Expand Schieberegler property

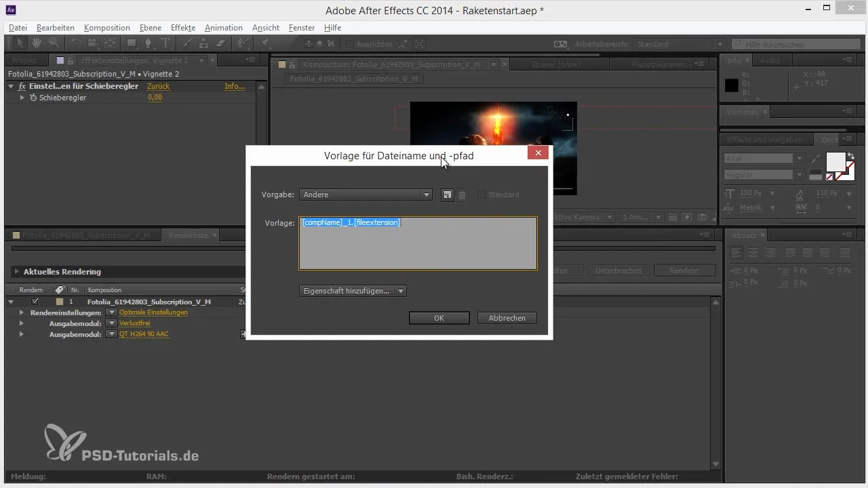point(22,98)
